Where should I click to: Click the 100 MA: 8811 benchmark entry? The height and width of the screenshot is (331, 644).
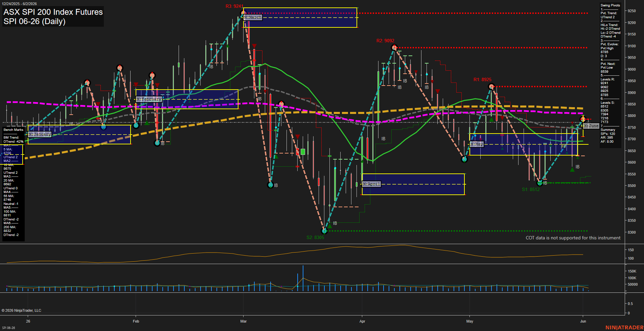click(10, 213)
